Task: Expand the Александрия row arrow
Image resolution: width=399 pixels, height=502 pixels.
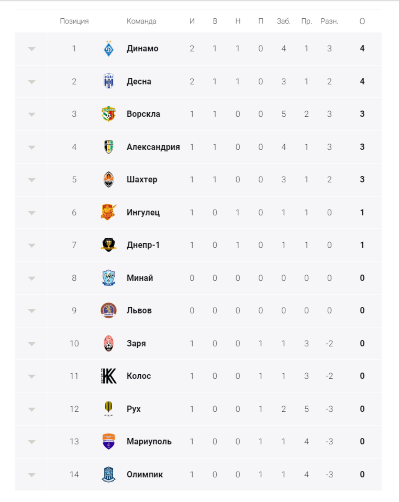Action: point(32,147)
